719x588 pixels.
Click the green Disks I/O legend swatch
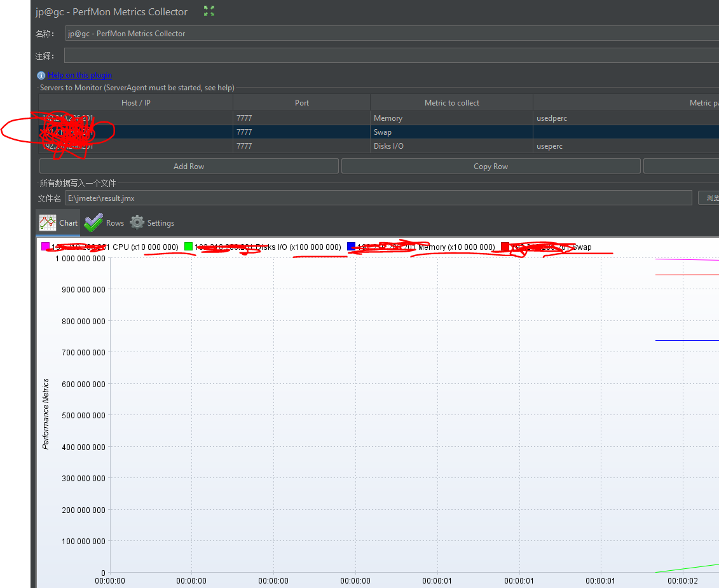(x=188, y=246)
